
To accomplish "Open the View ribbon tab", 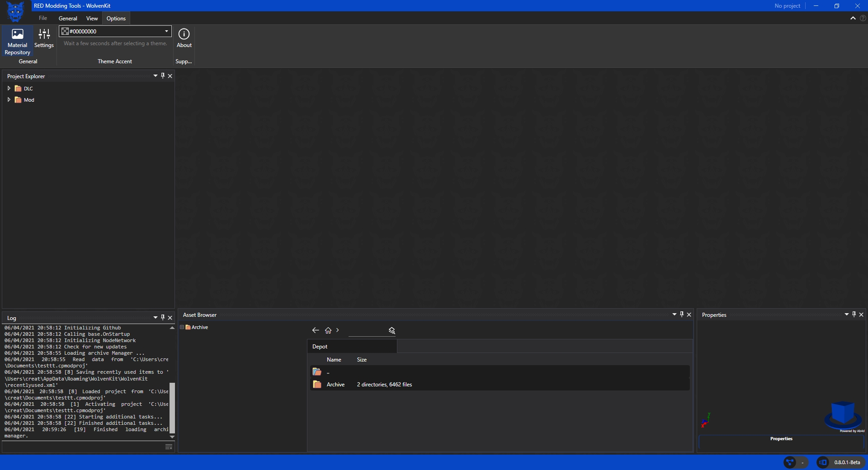I will 92,19.
